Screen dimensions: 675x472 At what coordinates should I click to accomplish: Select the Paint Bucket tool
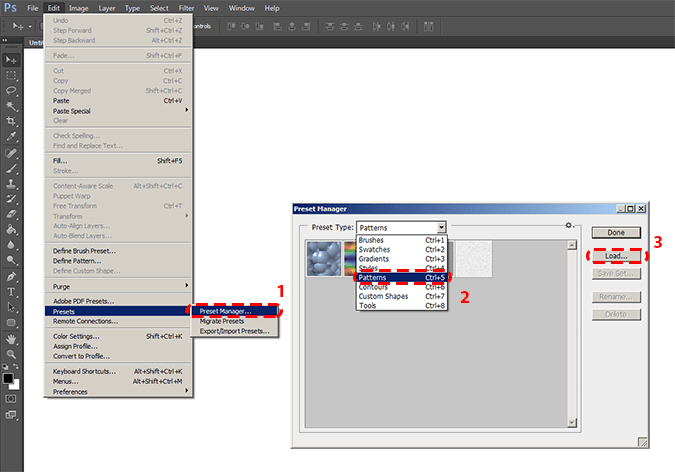[x=11, y=229]
